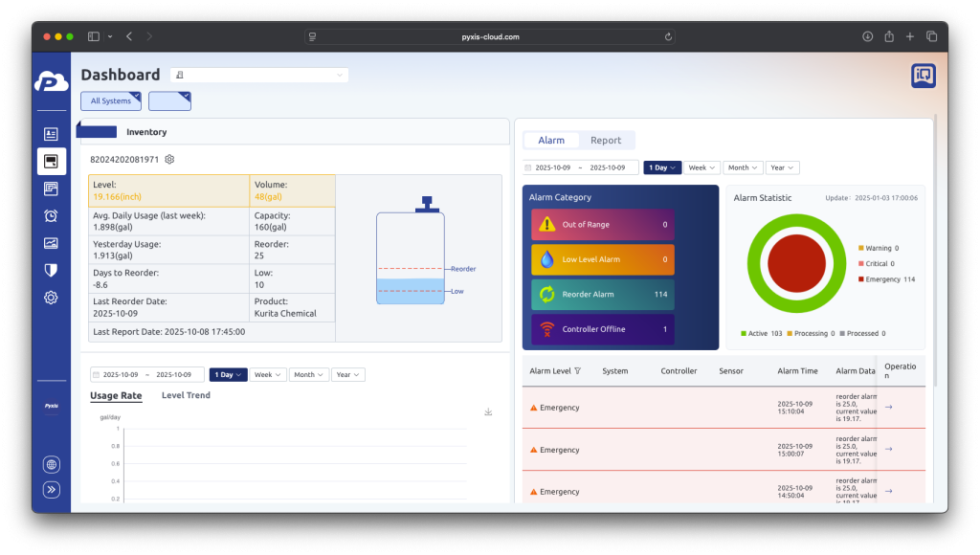Viewport: 980px width, 555px height.
Task: Select the Reorder Alarm category
Action: (603, 294)
